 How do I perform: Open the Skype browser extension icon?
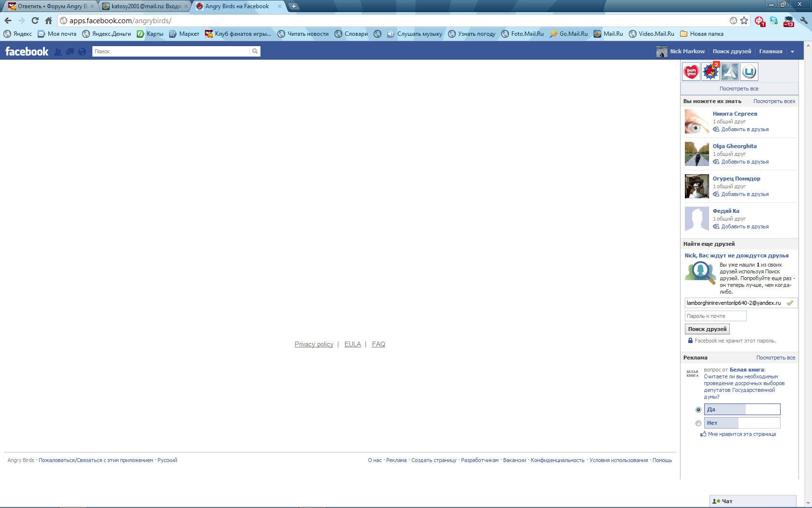[x=774, y=21]
